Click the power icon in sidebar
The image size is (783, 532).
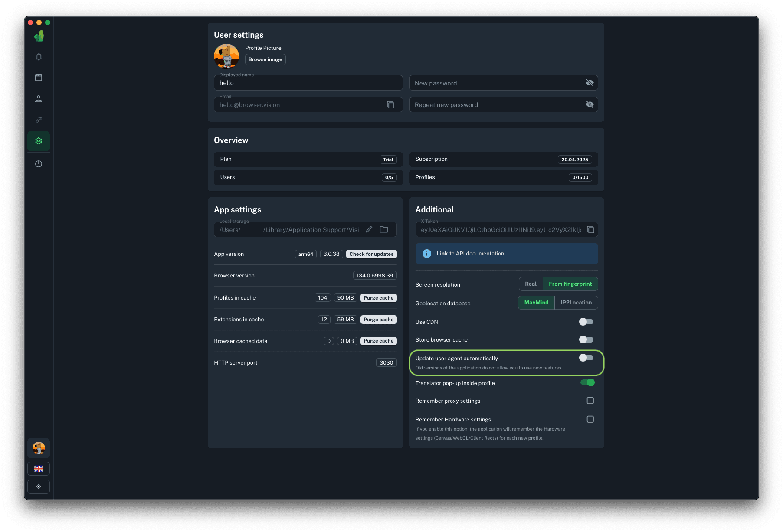39,164
